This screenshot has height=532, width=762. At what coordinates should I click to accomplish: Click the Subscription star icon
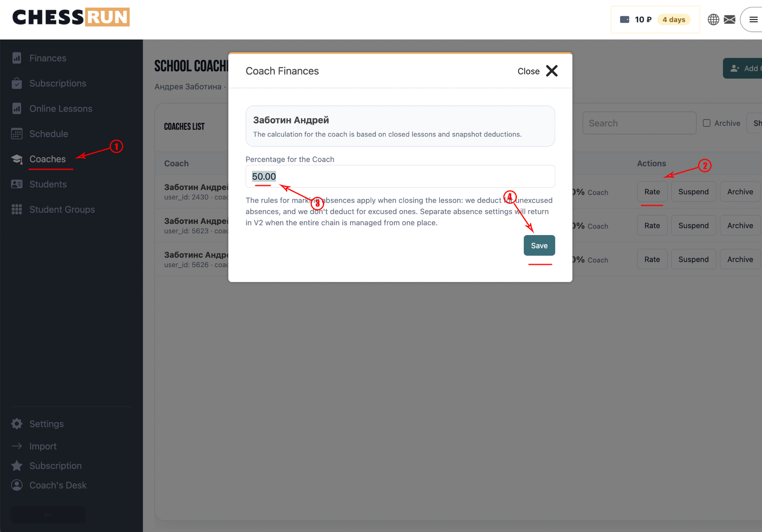pyautogui.click(x=17, y=465)
